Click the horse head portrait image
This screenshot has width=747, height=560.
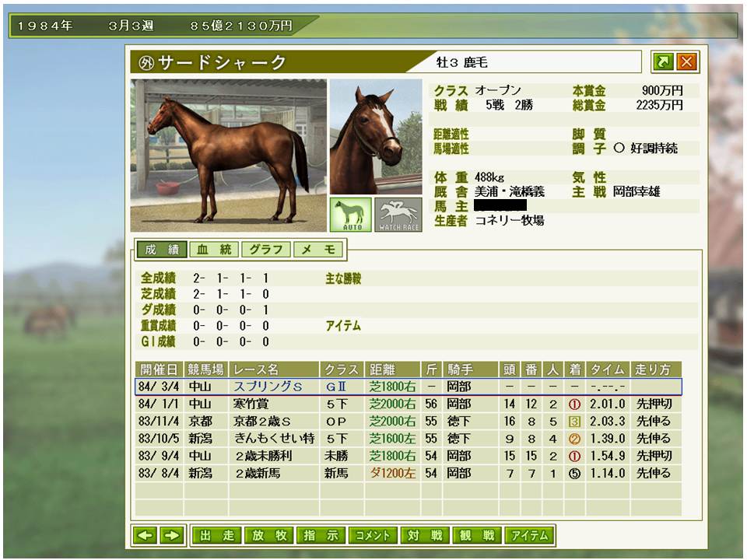click(376, 137)
